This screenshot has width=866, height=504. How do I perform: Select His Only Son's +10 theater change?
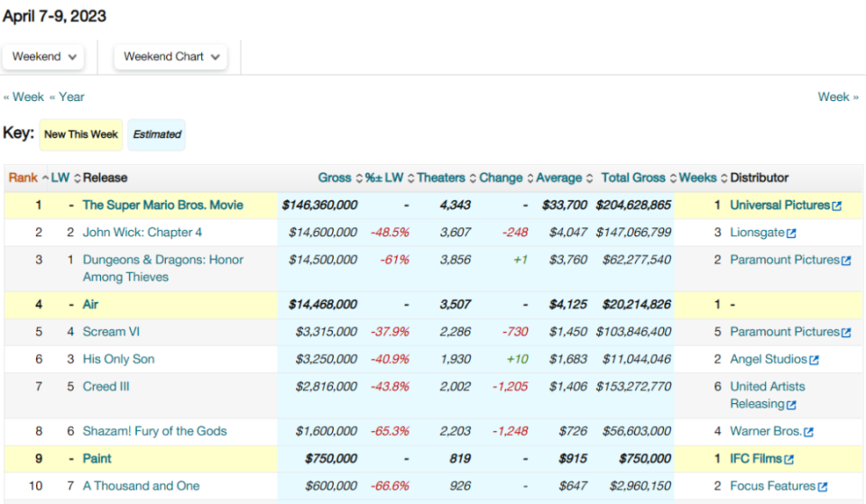pos(518,360)
